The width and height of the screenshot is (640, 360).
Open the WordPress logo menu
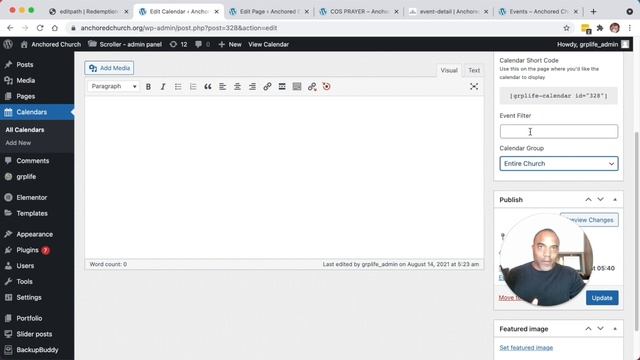(8, 44)
